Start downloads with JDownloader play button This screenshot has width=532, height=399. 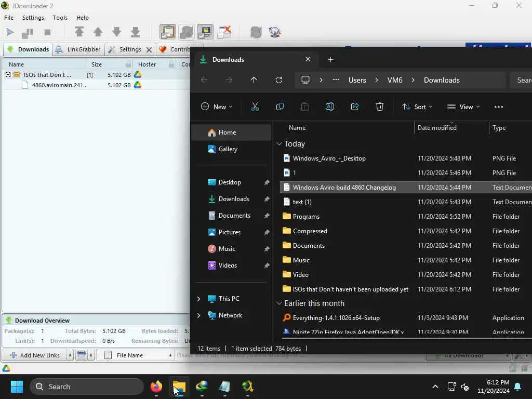click(10, 32)
